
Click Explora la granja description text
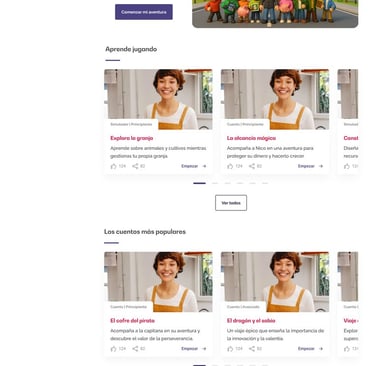pos(158,152)
